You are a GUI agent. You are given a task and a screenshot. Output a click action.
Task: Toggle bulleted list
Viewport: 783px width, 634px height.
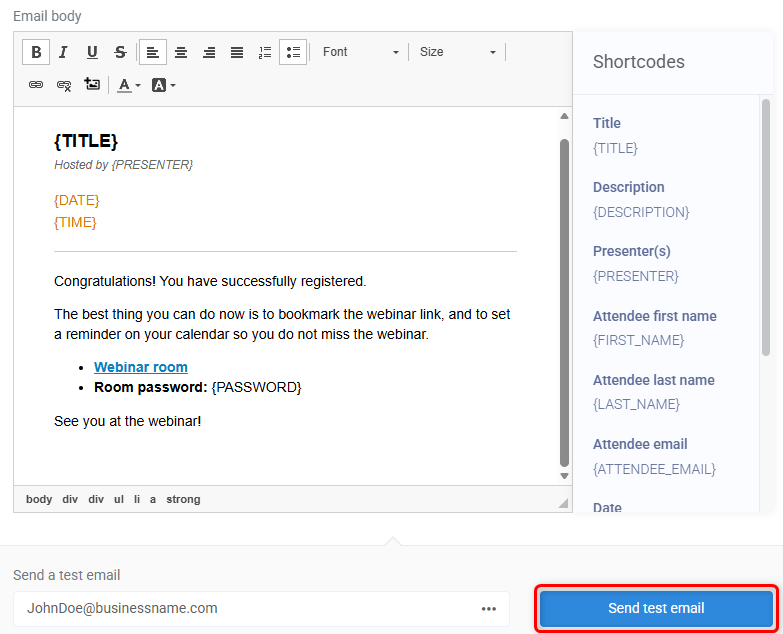coord(293,52)
